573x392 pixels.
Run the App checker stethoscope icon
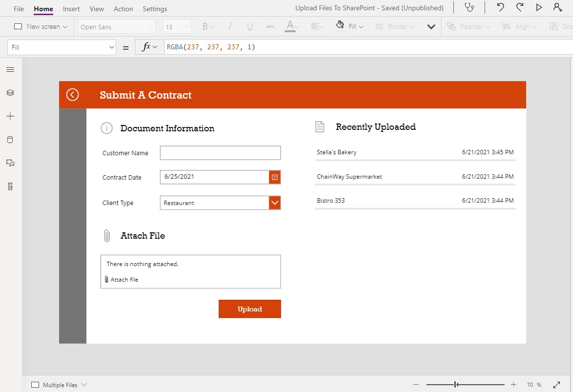click(469, 7)
